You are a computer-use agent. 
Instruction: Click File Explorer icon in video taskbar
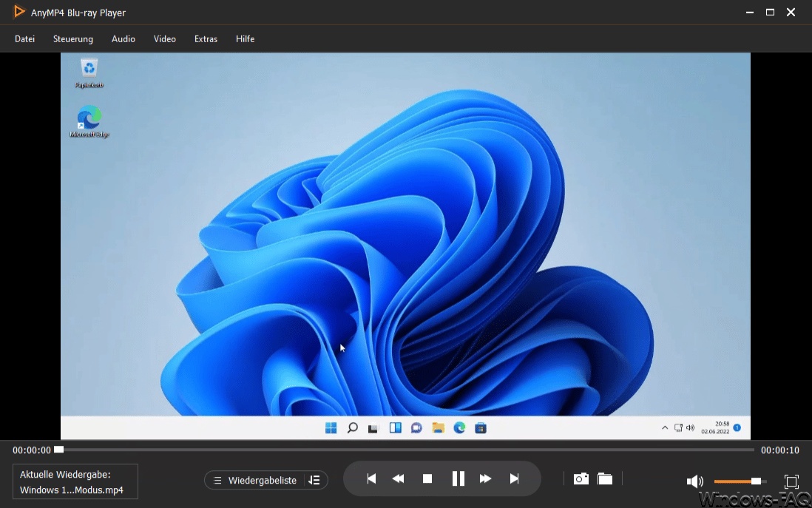(438, 427)
